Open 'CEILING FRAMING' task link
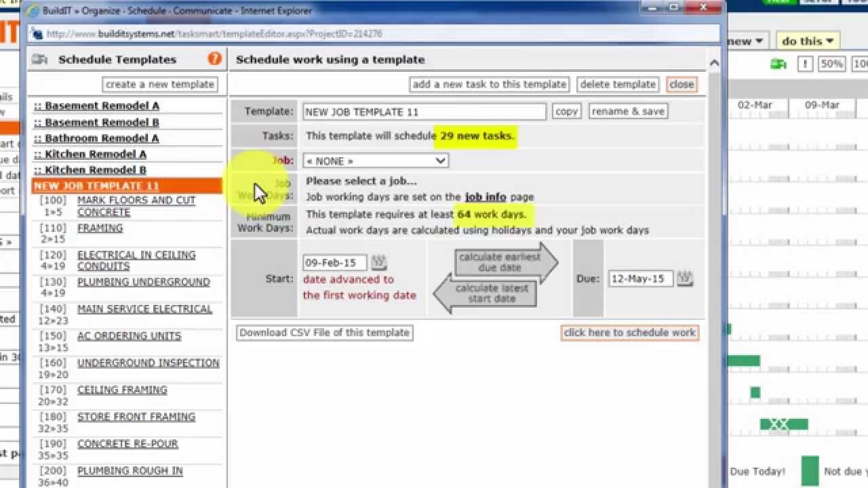868x488 pixels. point(122,390)
